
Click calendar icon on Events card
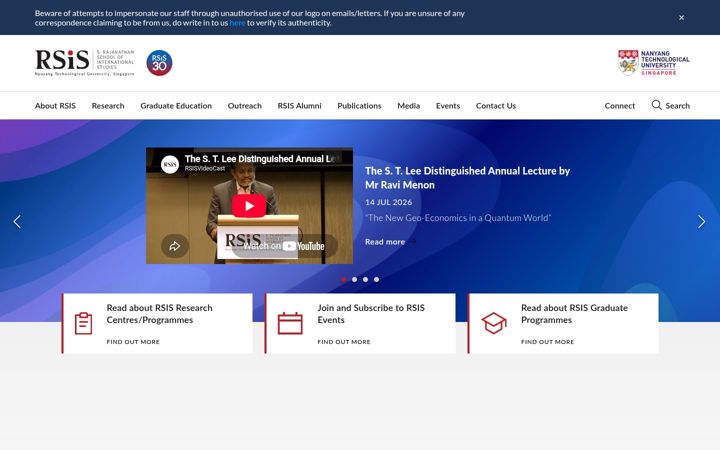(x=290, y=323)
